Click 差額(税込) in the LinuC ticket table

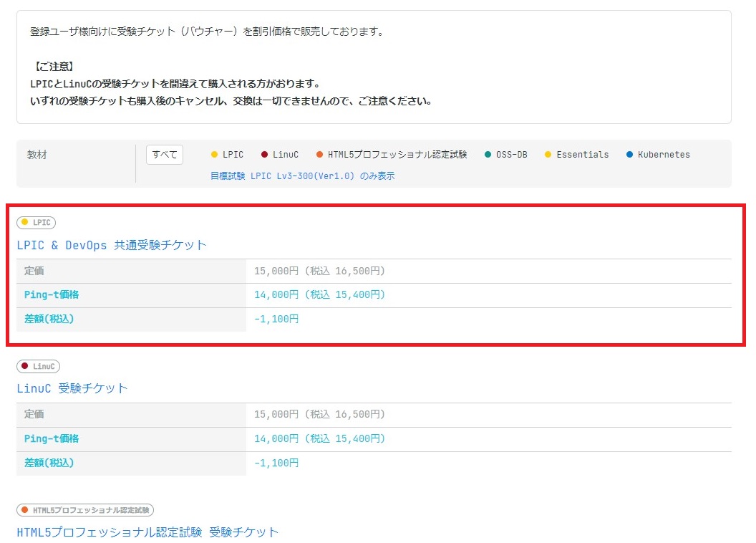tap(47, 463)
